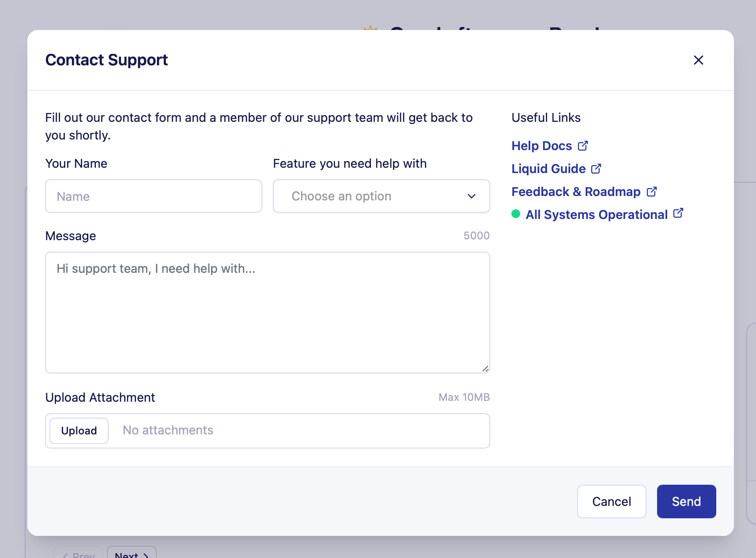Click the No attachments upload area

(168, 430)
